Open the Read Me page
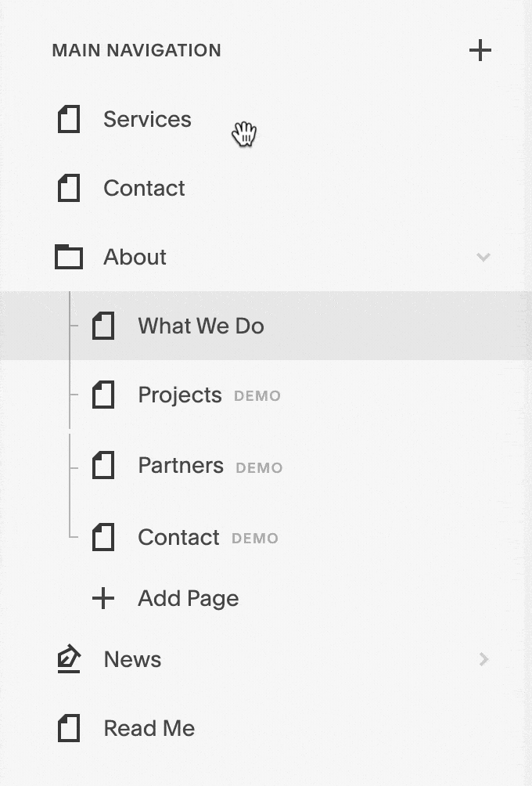 (149, 729)
